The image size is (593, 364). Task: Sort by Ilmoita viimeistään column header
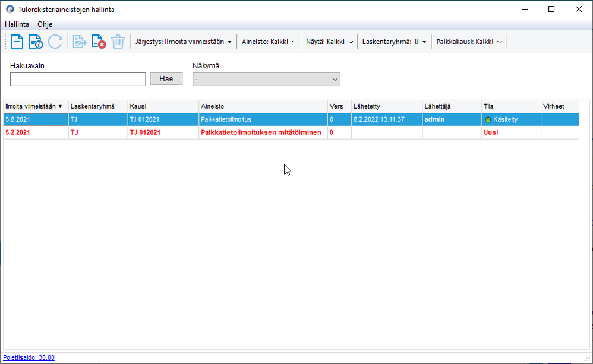(36, 107)
